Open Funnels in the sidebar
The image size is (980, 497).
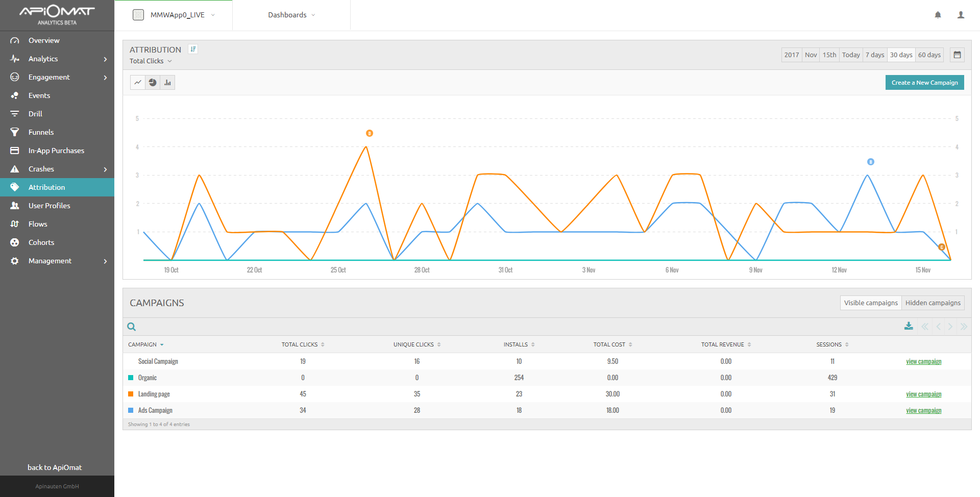[41, 132]
